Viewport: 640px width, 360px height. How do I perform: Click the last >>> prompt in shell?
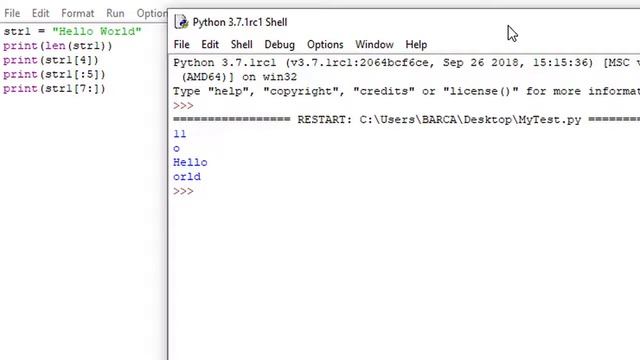point(183,191)
